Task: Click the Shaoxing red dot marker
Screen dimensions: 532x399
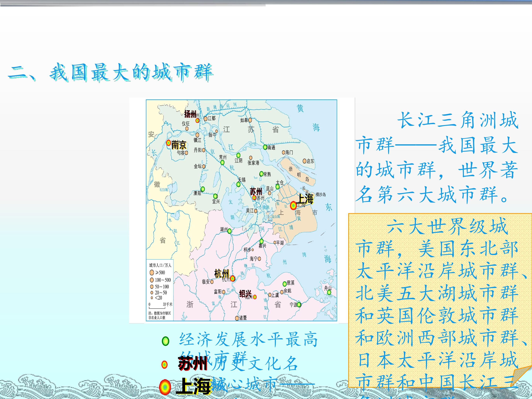Action: (255, 297)
